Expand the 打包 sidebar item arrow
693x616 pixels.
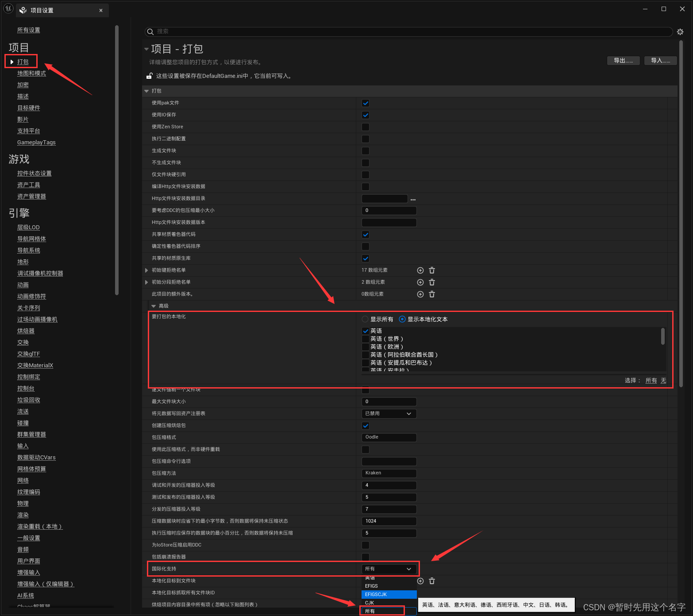click(12, 62)
